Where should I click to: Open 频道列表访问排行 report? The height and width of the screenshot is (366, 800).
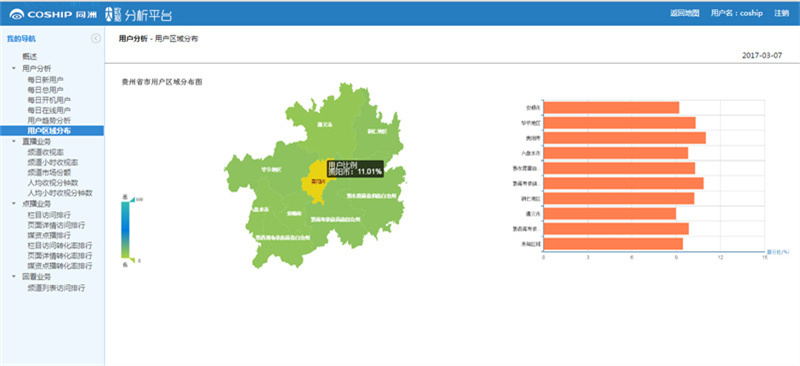click(56, 288)
